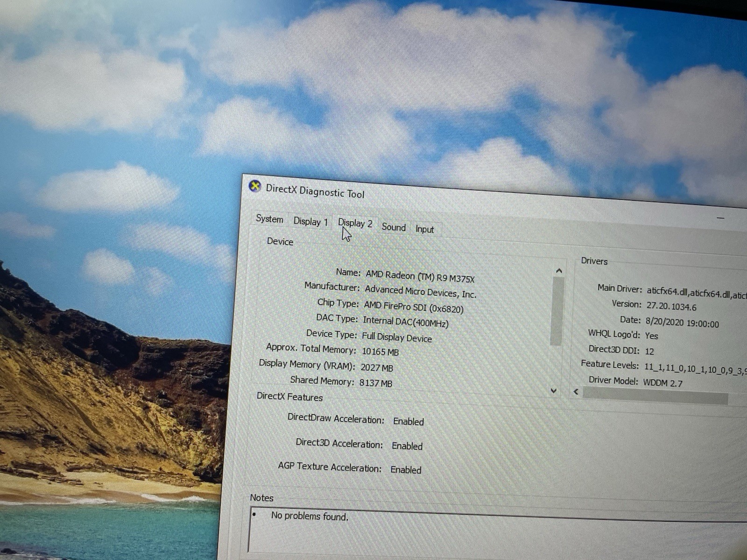
Task: Click the 'Approx. Total Memory:' label
Action: 311,348
